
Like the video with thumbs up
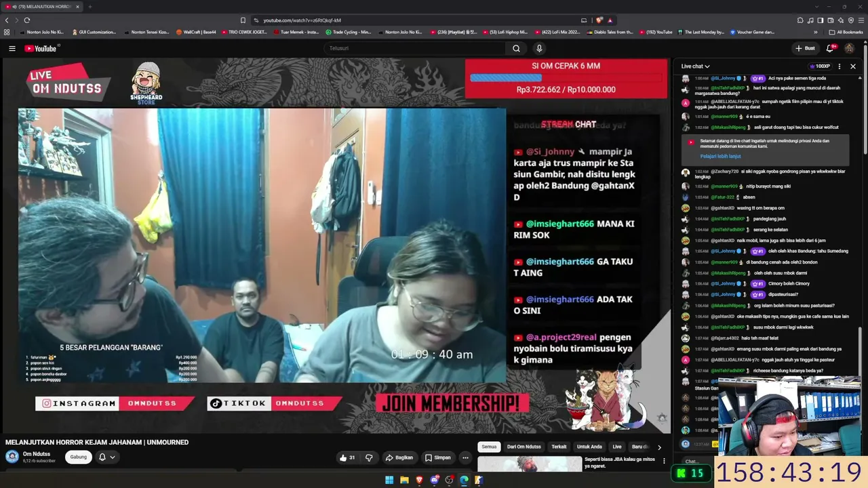pos(347,457)
